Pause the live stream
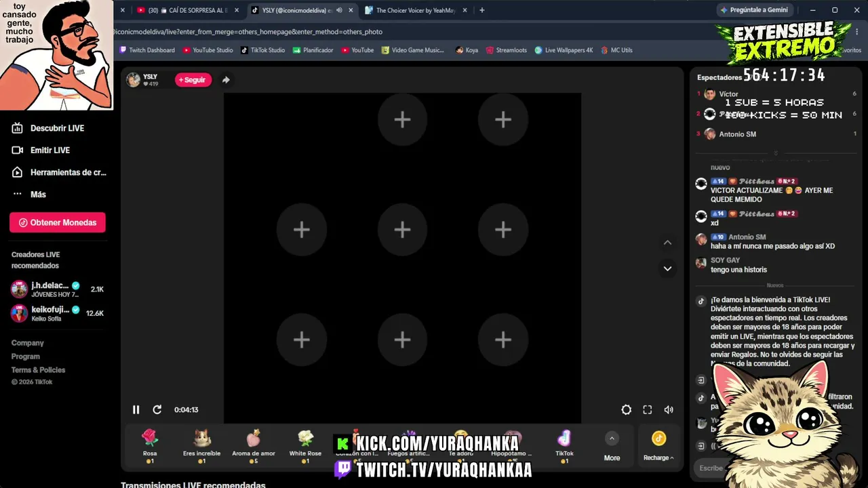Image resolution: width=868 pixels, height=488 pixels. 136,409
